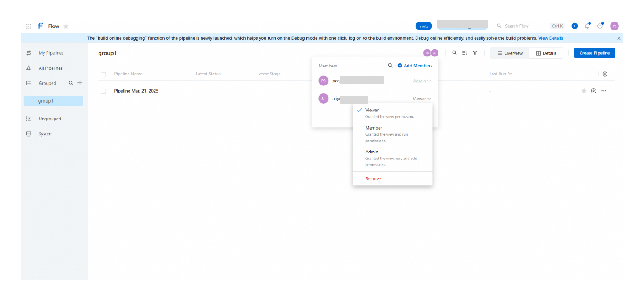Open the notifications bell

[587, 26]
